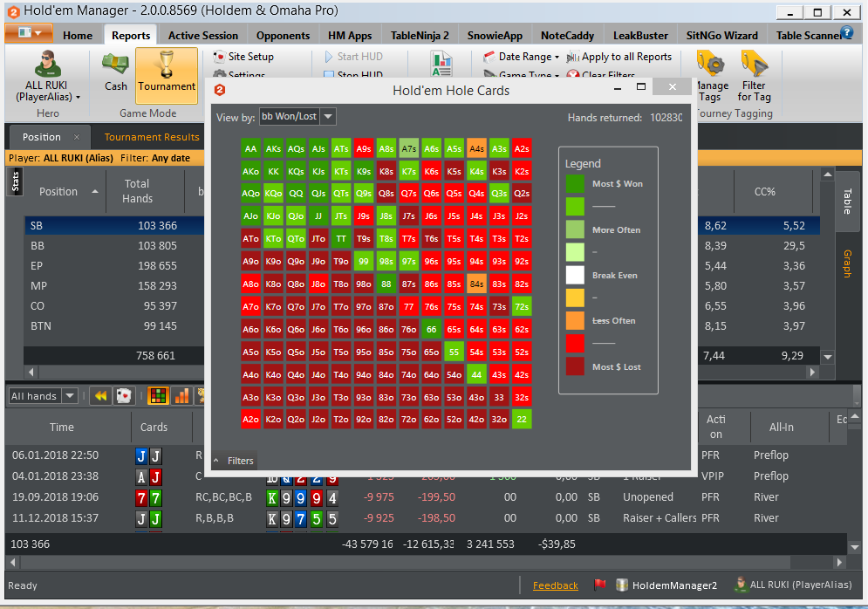Click the application menu button with arrow

click(29, 32)
